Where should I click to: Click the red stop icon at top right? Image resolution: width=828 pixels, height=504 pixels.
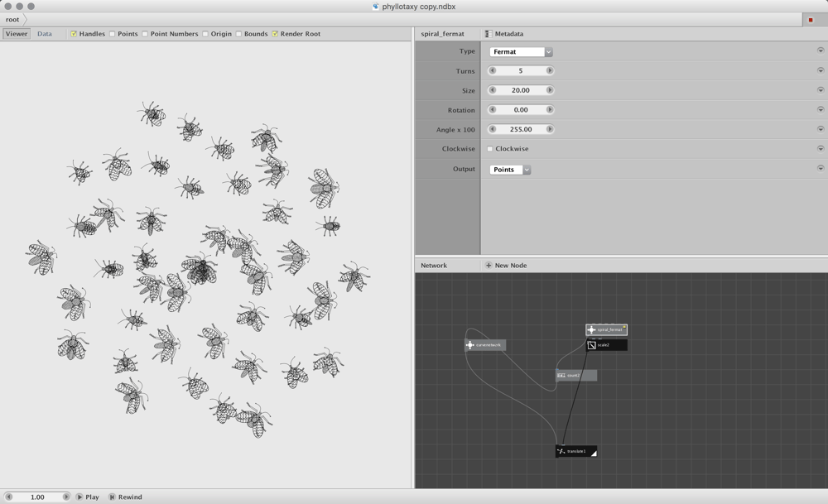(811, 20)
